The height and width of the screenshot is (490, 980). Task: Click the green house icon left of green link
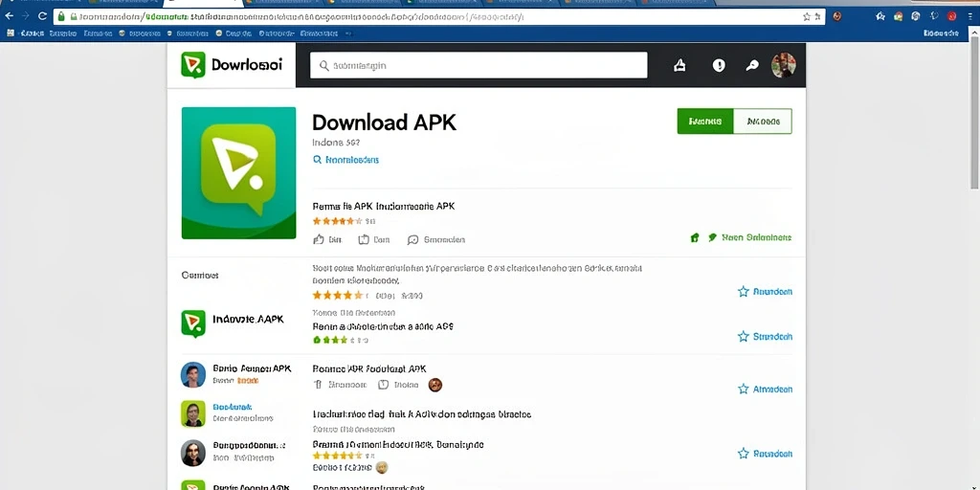(x=695, y=237)
